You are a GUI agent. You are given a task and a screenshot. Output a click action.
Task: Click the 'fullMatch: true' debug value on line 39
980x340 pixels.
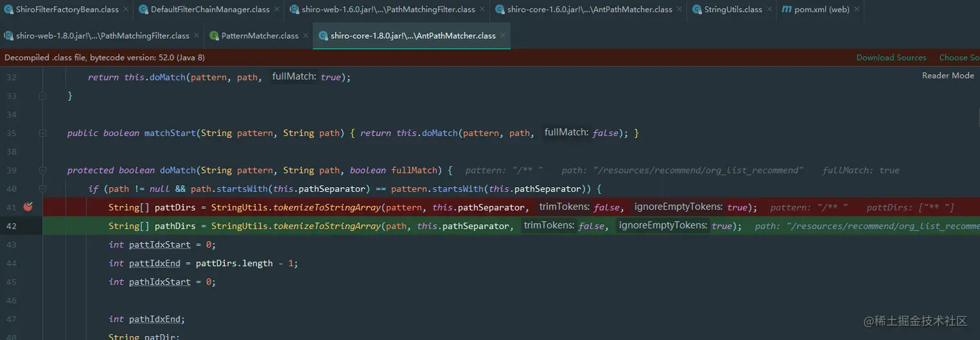861,170
